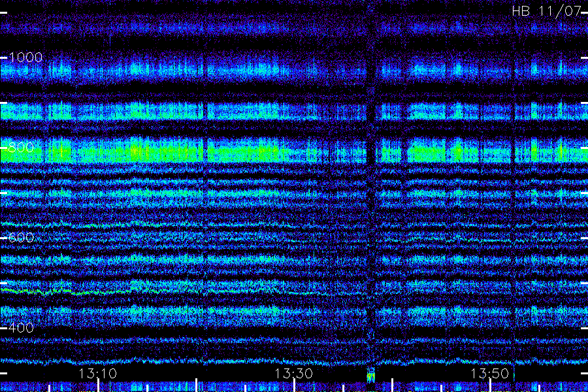Click the 13:50 time label

click(x=490, y=374)
